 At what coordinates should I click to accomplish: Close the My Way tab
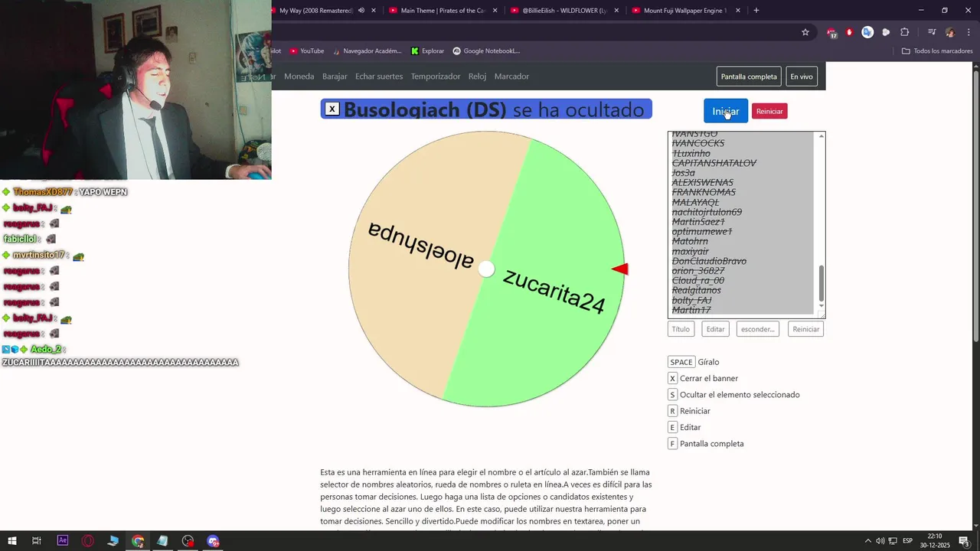[x=374, y=11]
